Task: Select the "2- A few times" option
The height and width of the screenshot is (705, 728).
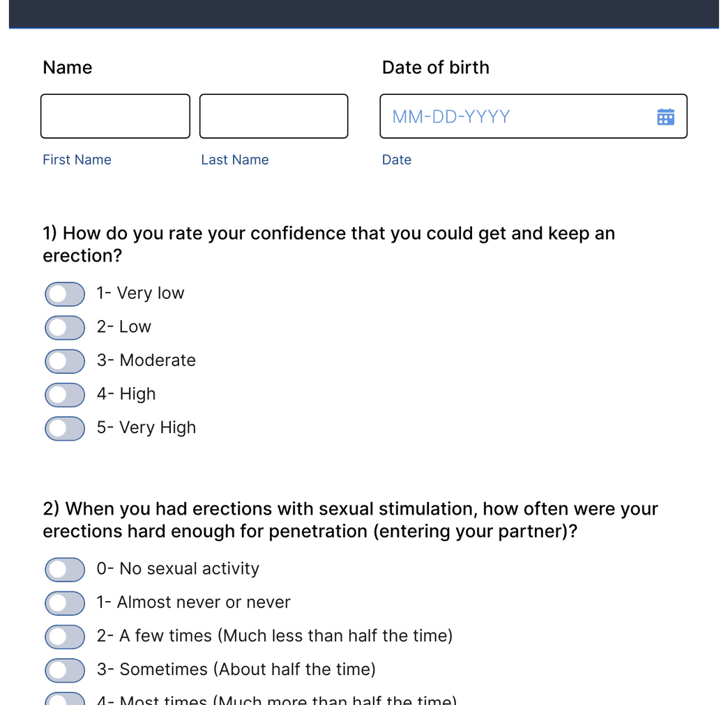Action: point(64,636)
